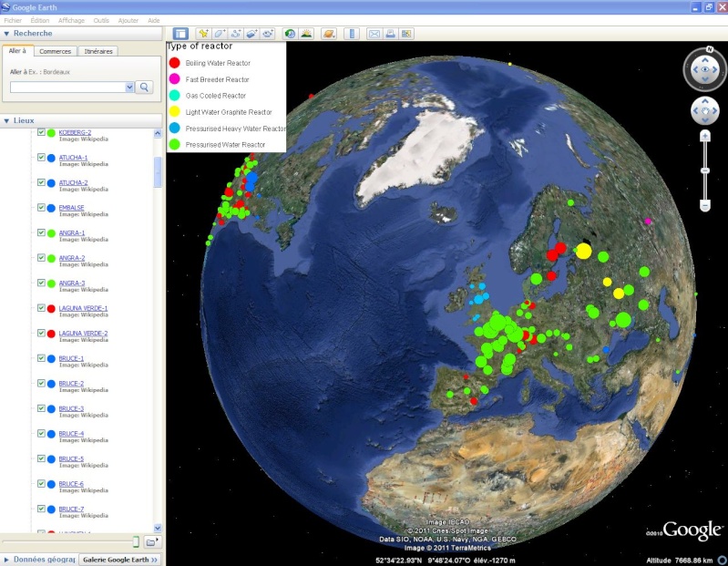Image resolution: width=728 pixels, height=566 pixels.
Task: View in Google Maps icon
Action: [406, 34]
